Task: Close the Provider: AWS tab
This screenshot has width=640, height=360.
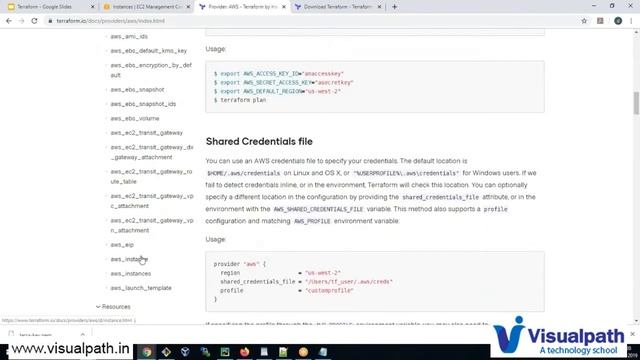Action: pos(284,7)
